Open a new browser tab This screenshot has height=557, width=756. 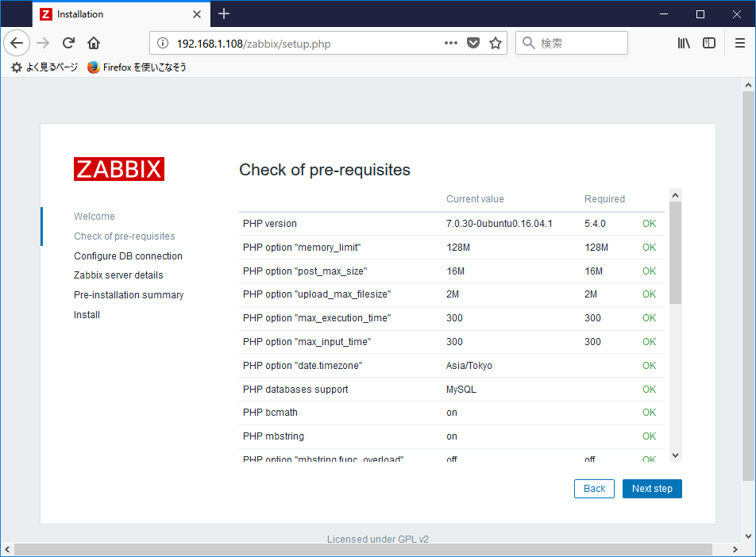point(223,13)
